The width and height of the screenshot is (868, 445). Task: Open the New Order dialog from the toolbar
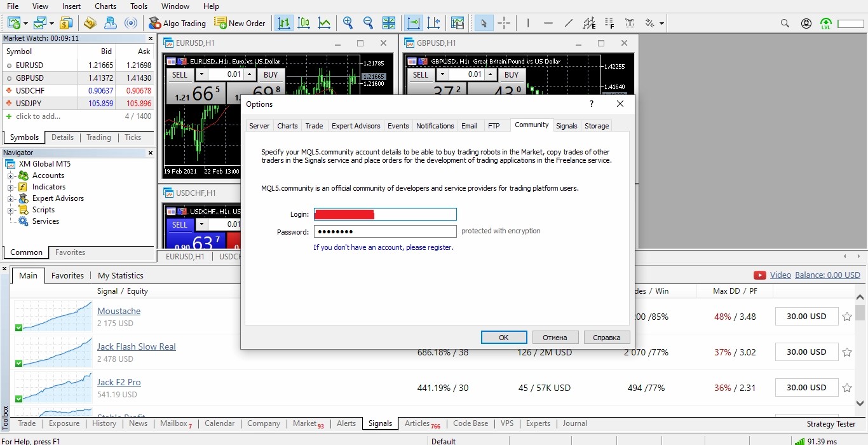[x=240, y=24]
